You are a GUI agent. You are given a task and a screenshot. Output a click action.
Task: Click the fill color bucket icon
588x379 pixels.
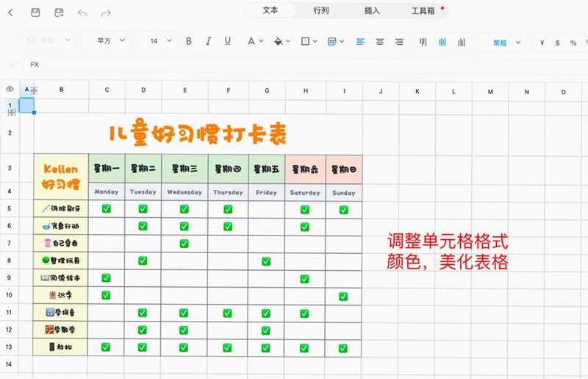(279, 41)
